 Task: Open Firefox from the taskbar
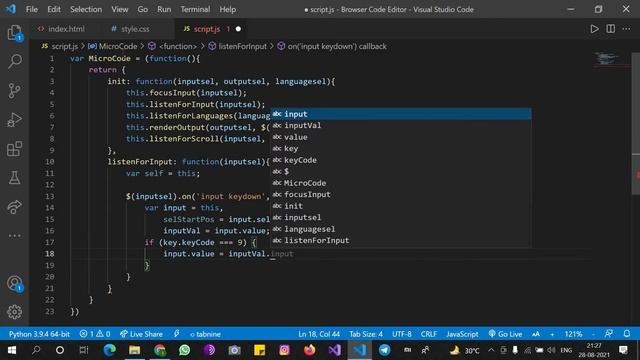(309, 350)
